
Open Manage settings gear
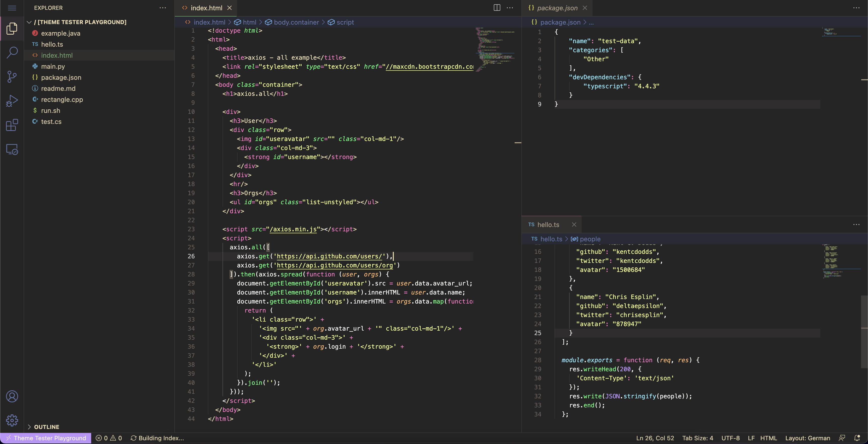coord(12,420)
